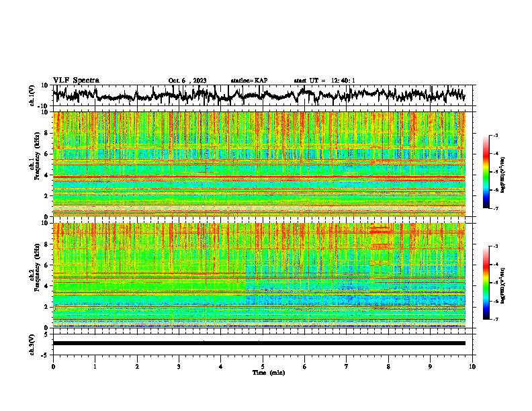This screenshot has width=532, height=411.
Task: Click red burst near 9 kHz in ch.2 spectrogram
Action: tap(381, 232)
